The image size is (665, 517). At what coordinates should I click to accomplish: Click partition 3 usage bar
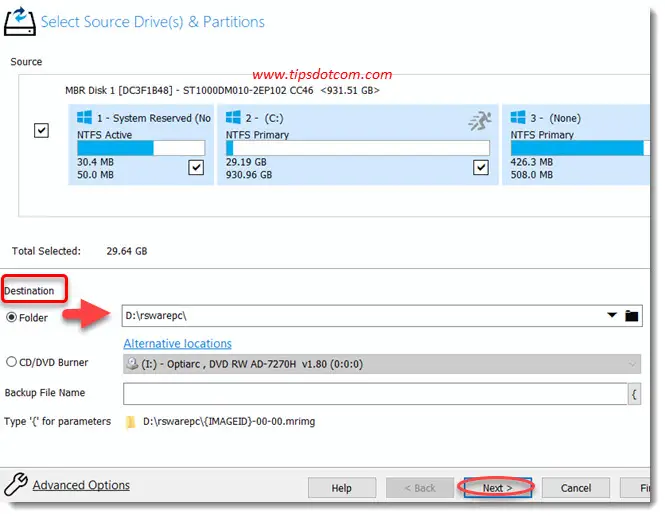[580, 148]
